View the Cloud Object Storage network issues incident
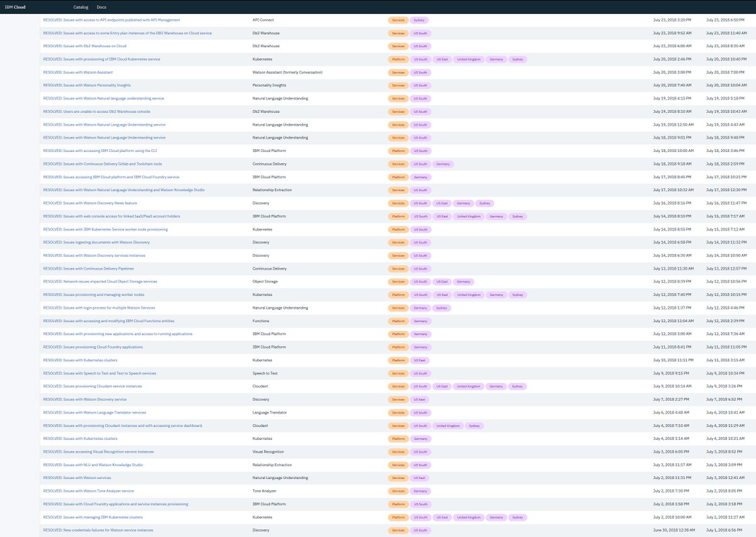The image size is (756, 537). [100, 281]
